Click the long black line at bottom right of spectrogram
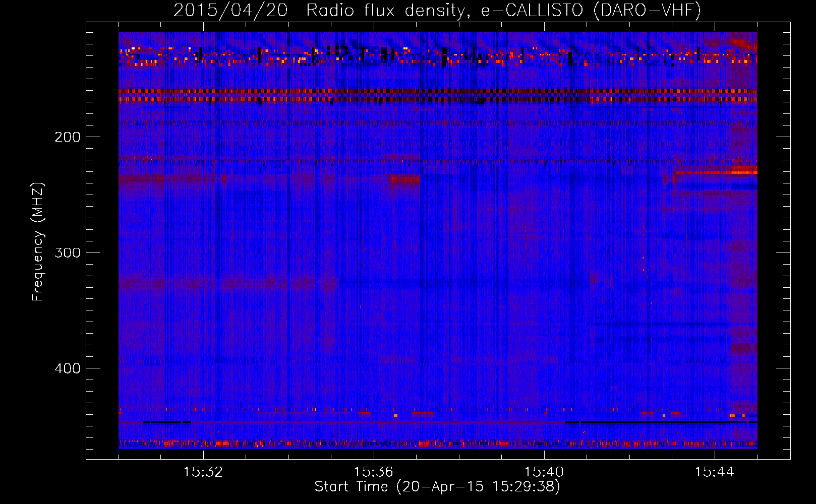The width and height of the screenshot is (816, 504). tap(661, 422)
